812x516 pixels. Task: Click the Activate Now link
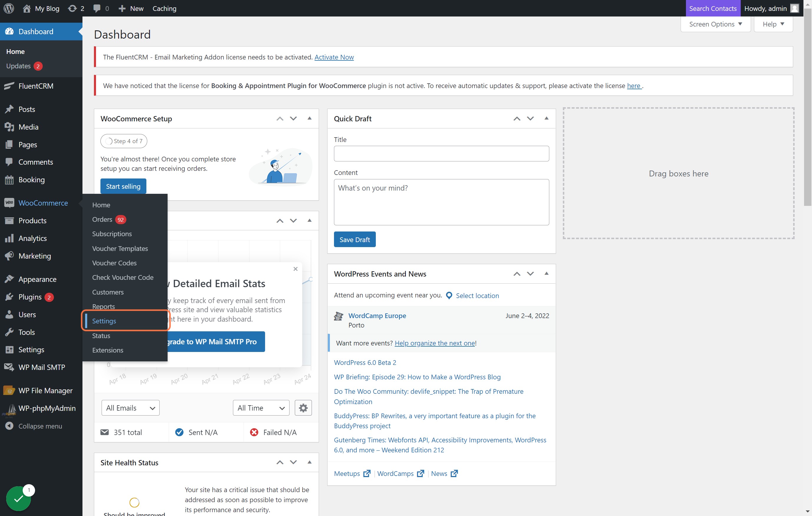pos(334,57)
